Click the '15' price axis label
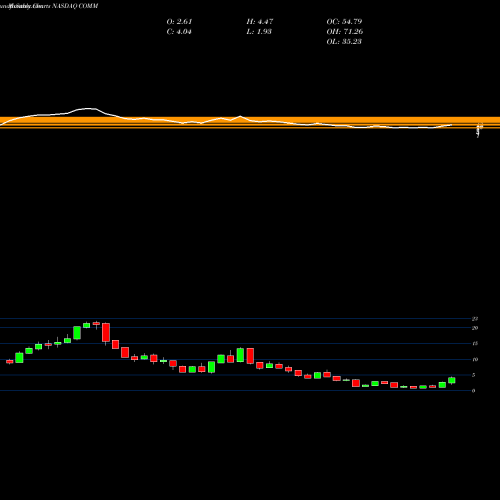Viewport: 500px width, 500px height. click(x=475, y=344)
